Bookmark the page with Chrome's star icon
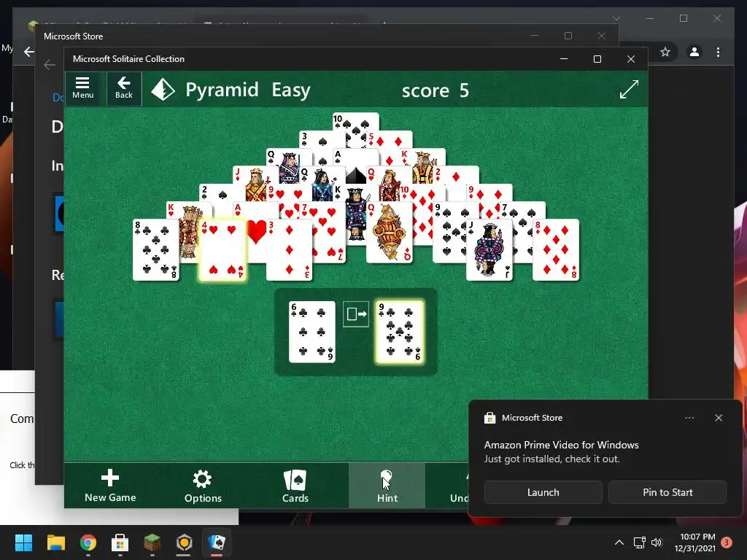 point(665,52)
